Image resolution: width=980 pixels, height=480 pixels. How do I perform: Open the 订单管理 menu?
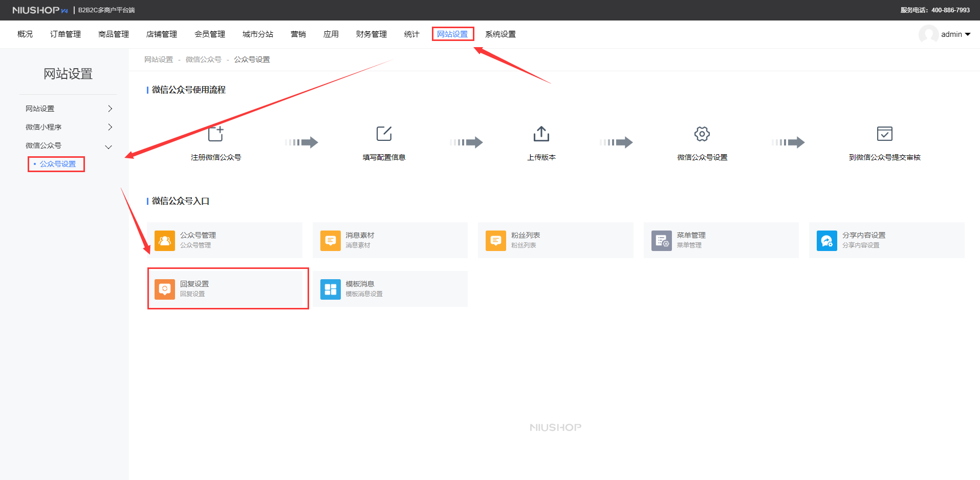[x=66, y=34]
